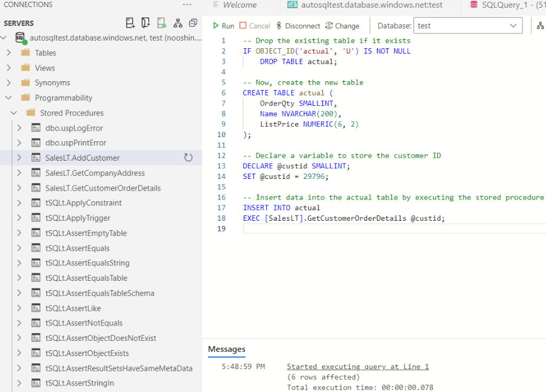Click the Collapse All icon in Servers header
Screen dimensions: 546x392
pyautogui.click(x=193, y=23)
